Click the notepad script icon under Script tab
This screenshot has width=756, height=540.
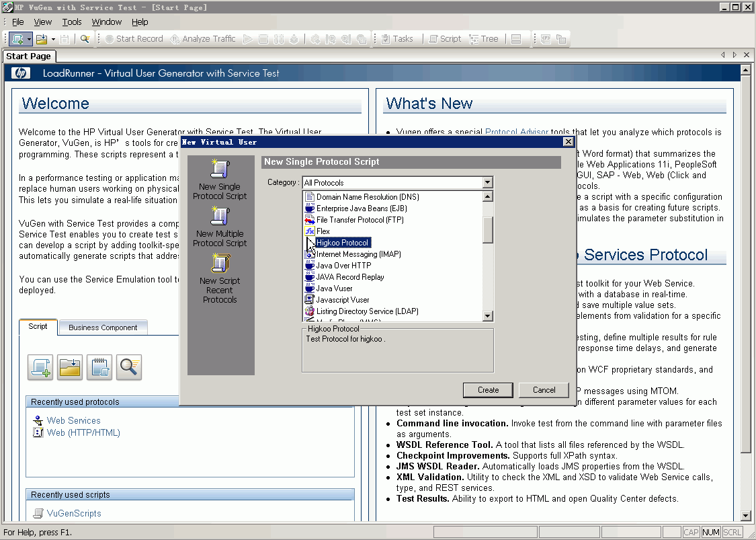tap(99, 367)
